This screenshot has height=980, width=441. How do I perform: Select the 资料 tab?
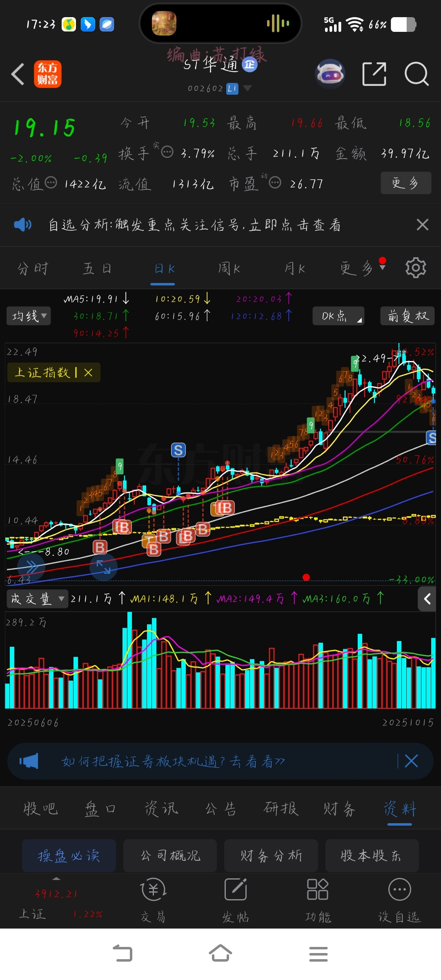pos(399,808)
